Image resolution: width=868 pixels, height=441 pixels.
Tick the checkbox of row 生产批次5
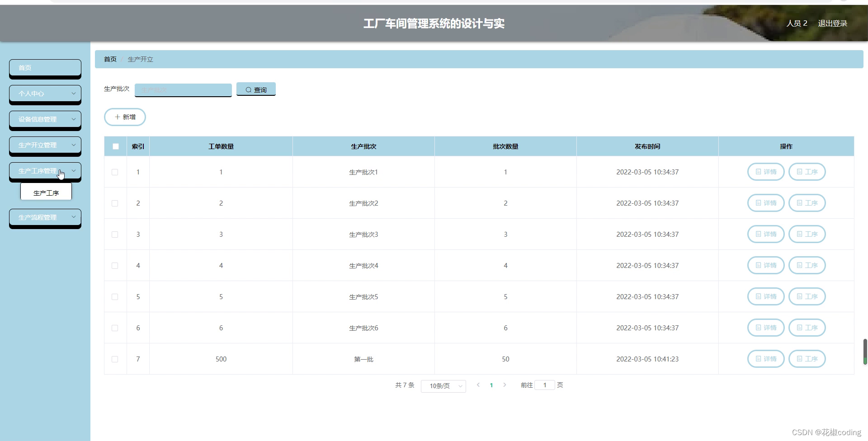pos(115,297)
